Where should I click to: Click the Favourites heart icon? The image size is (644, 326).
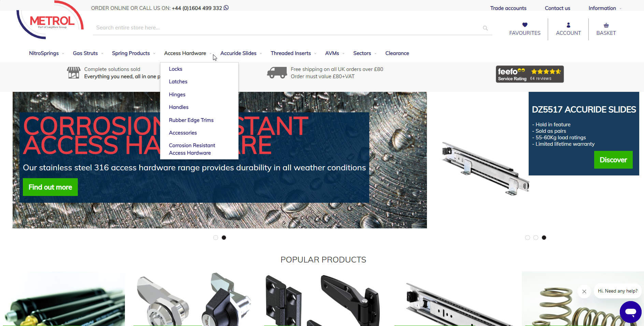(525, 25)
